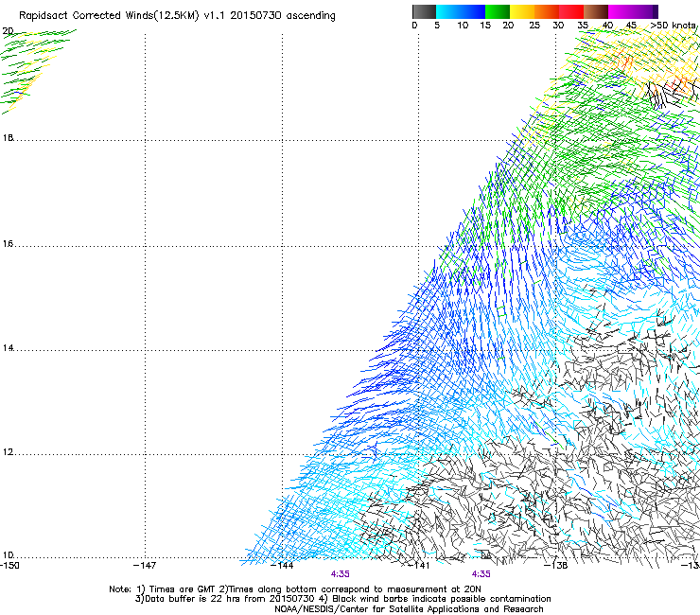Click the yellow 20–25 knots legend color

pos(522,11)
